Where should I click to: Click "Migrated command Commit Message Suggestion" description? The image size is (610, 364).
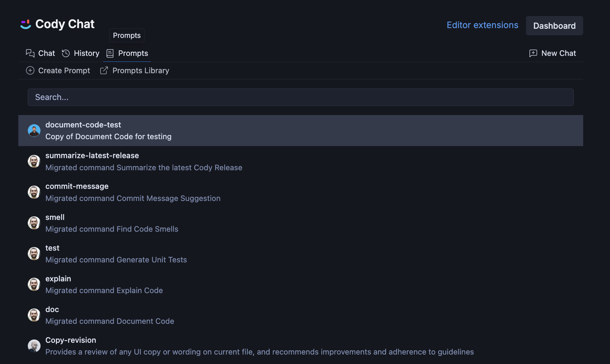click(133, 198)
